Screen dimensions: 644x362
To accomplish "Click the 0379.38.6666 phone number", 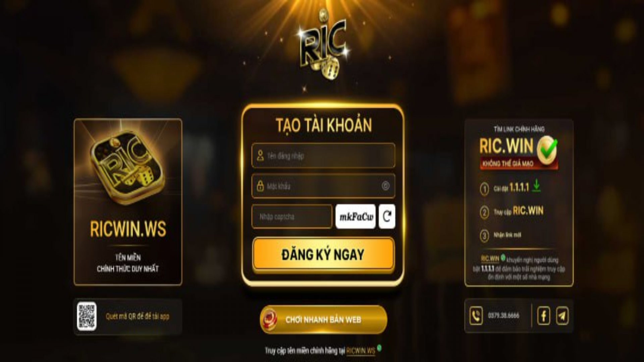I will [503, 316].
